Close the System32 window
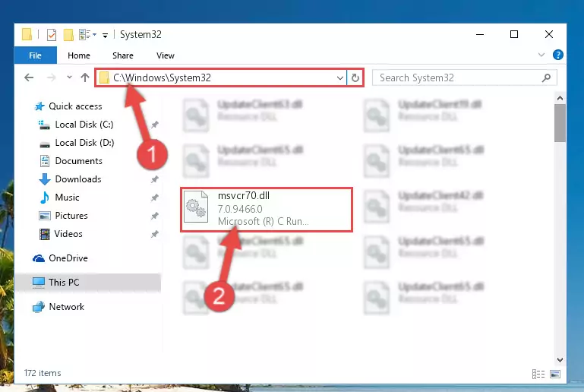The height and width of the screenshot is (392, 584). pos(548,34)
